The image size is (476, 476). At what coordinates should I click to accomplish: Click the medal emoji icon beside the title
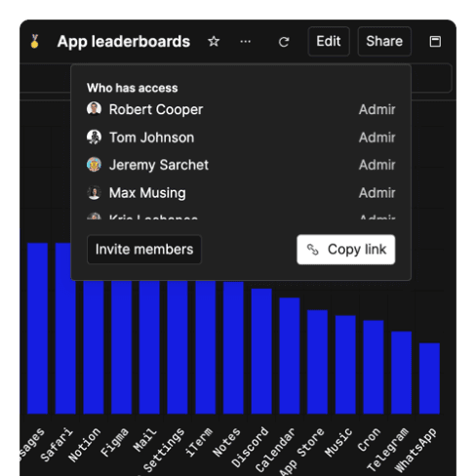coord(35,42)
